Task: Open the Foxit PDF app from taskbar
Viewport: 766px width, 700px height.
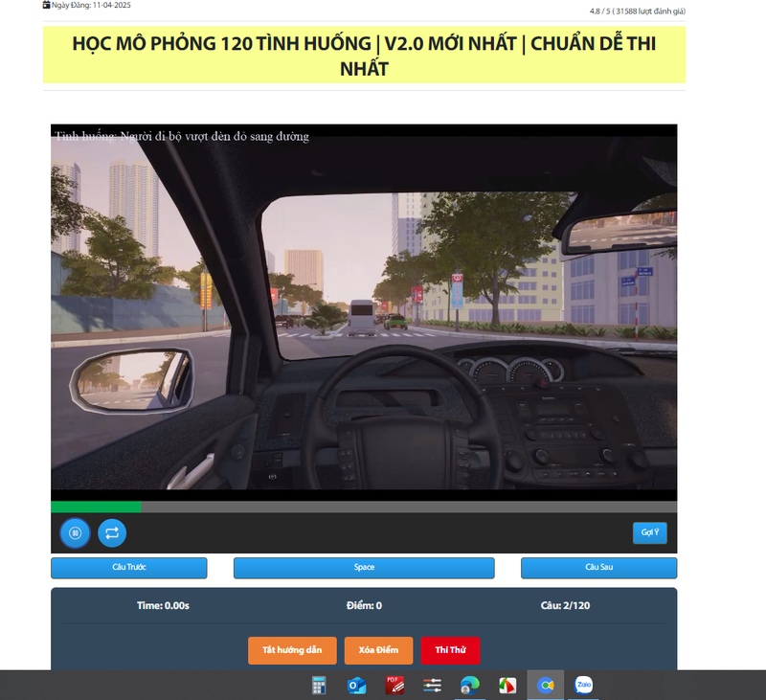Action: [x=394, y=685]
